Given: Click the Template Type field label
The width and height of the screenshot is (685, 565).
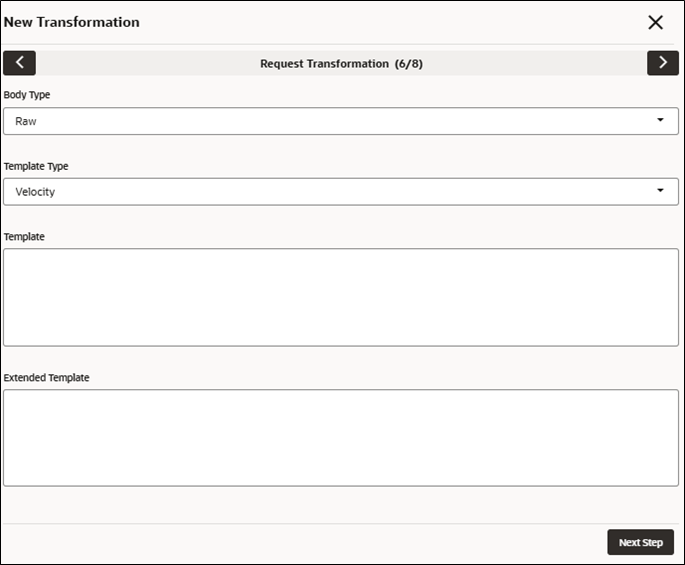Looking at the screenshot, I should pyautogui.click(x=36, y=166).
